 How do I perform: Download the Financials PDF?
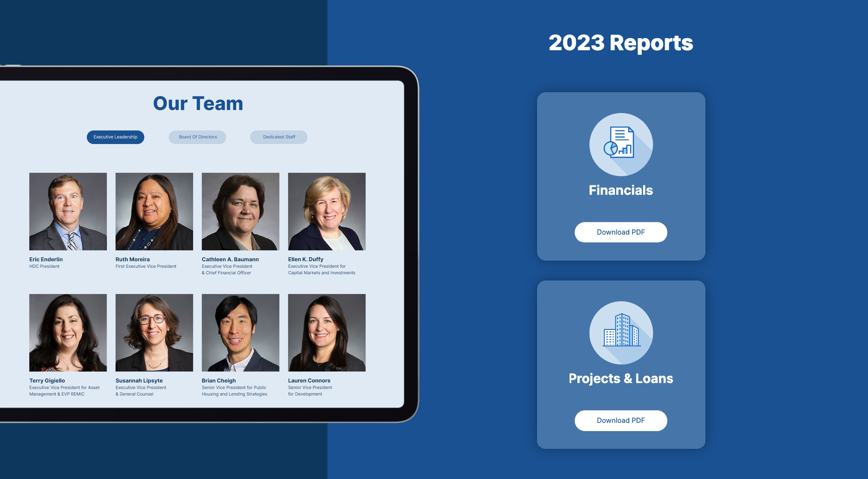point(620,232)
